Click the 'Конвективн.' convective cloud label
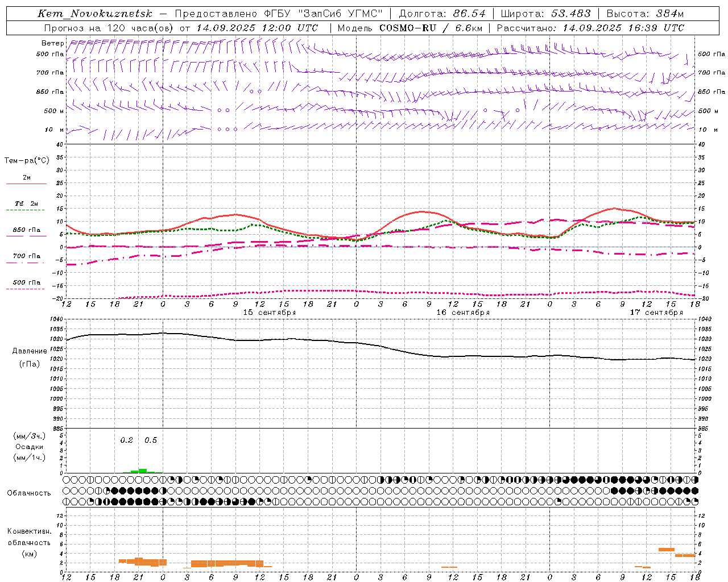The image size is (728, 582). click(x=29, y=531)
